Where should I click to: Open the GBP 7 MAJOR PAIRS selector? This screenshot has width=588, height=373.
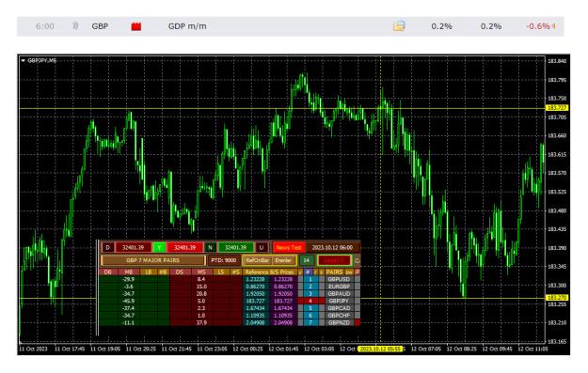tap(153, 260)
